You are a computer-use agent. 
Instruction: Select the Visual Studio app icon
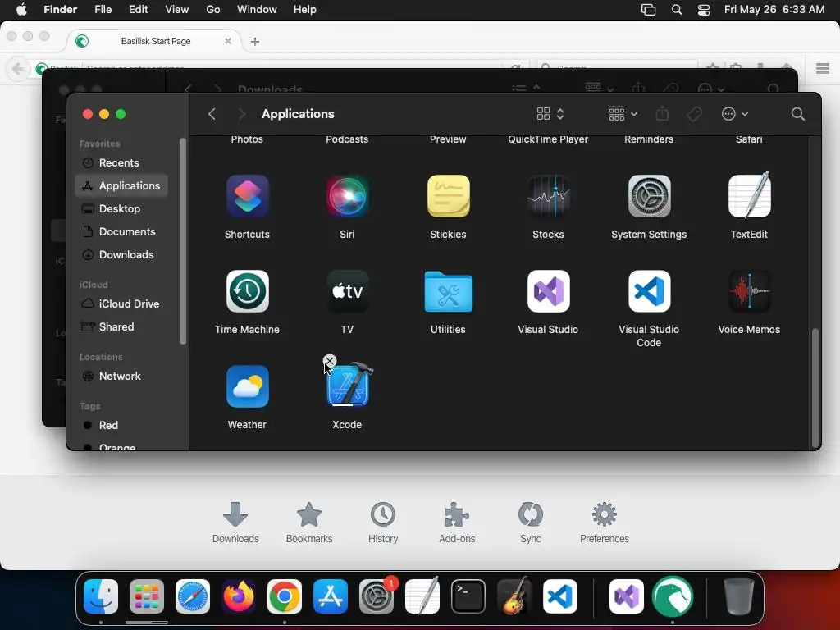click(548, 291)
